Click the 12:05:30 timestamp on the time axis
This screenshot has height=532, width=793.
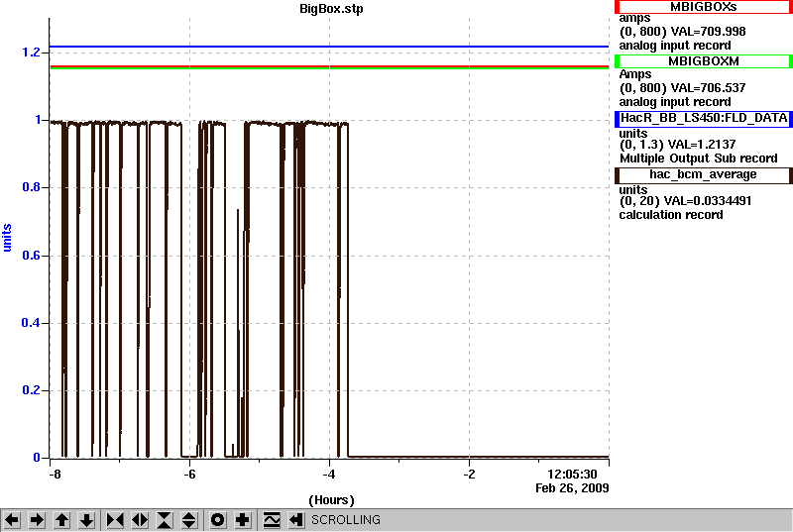click(x=572, y=475)
